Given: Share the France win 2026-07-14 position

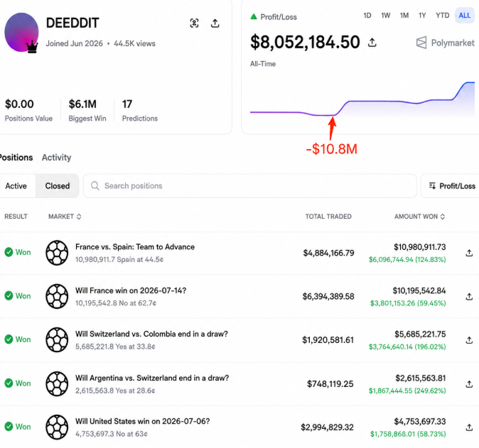Looking at the screenshot, I should coord(469,296).
